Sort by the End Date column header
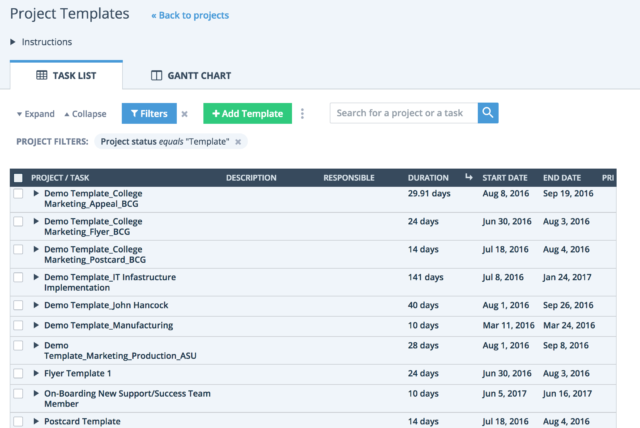This screenshot has width=640, height=428. coord(562,178)
